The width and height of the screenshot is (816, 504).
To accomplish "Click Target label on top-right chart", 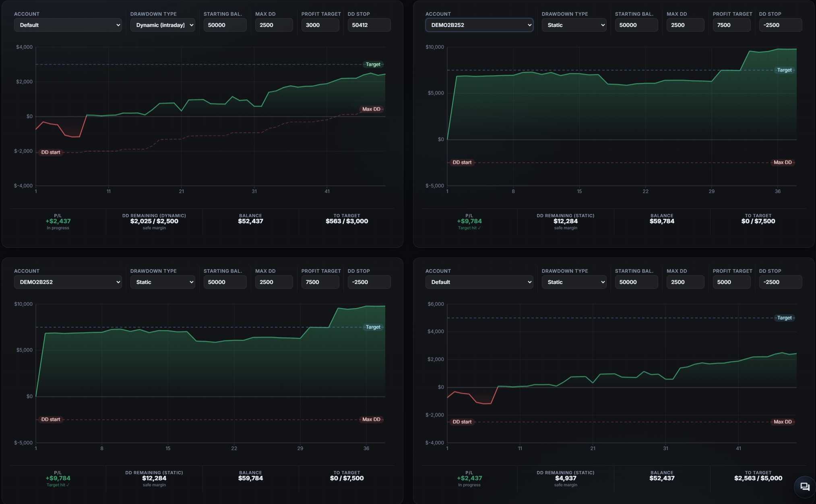I will click(x=784, y=70).
